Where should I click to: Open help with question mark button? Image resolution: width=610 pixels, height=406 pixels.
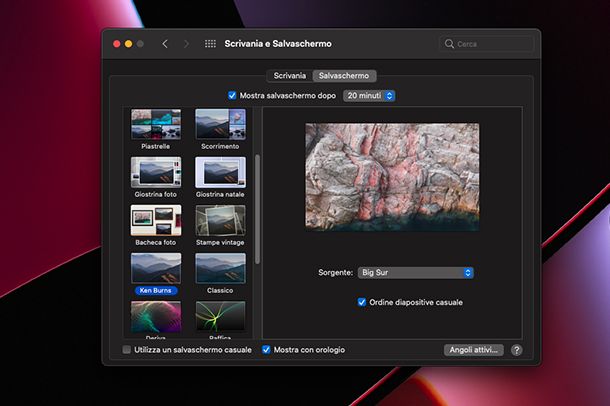pyautogui.click(x=516, y=350)
